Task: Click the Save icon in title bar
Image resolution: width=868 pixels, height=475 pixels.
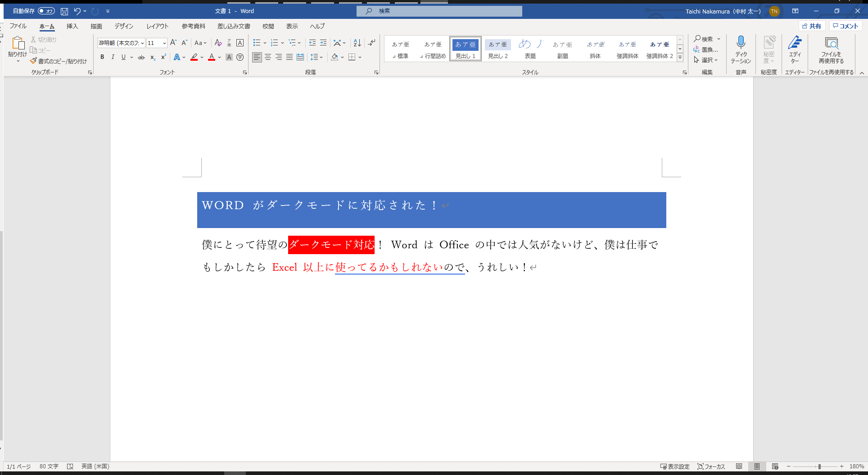Action: point(64,11)
